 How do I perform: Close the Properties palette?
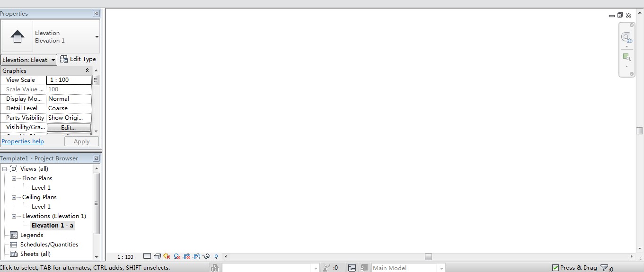(96, 14)
